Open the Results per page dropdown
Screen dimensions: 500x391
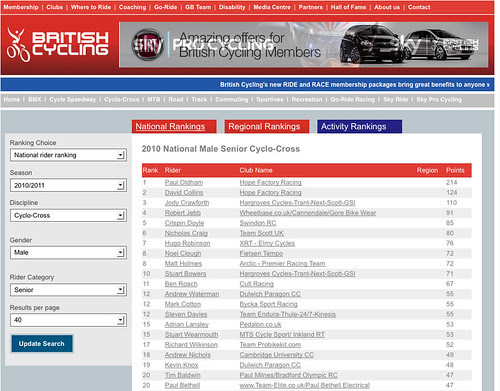(68, 320)
